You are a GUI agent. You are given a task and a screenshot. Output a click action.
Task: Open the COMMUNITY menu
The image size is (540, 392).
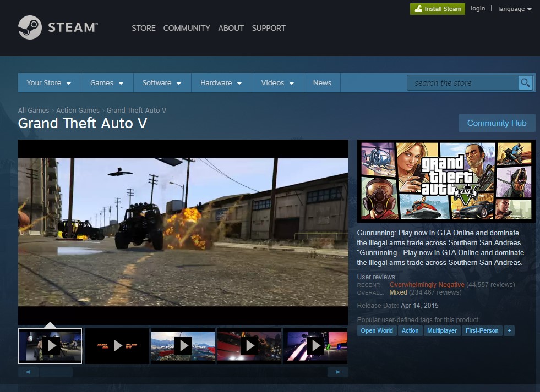(187, 28)
